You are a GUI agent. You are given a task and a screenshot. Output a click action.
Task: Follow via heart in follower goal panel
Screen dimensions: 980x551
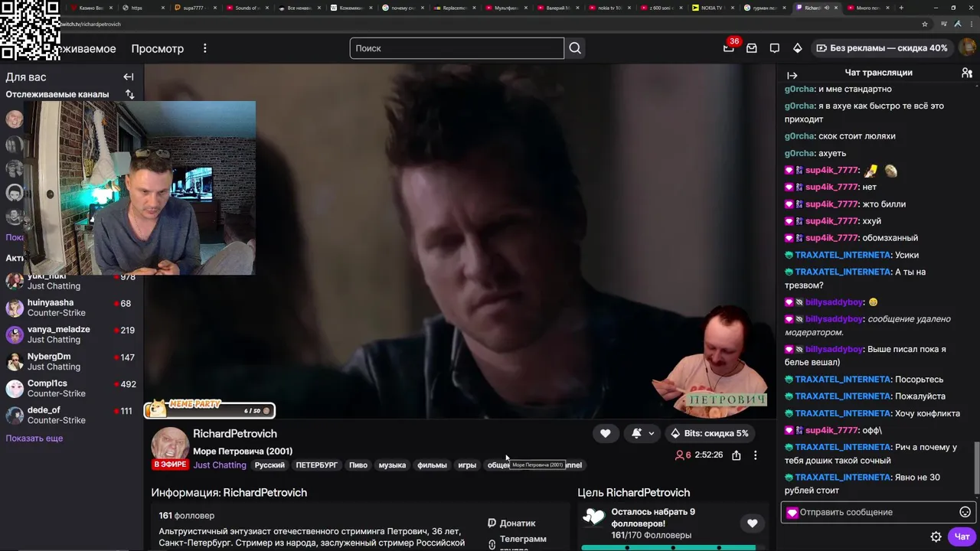pyautogui.click(x=752, y=523)
